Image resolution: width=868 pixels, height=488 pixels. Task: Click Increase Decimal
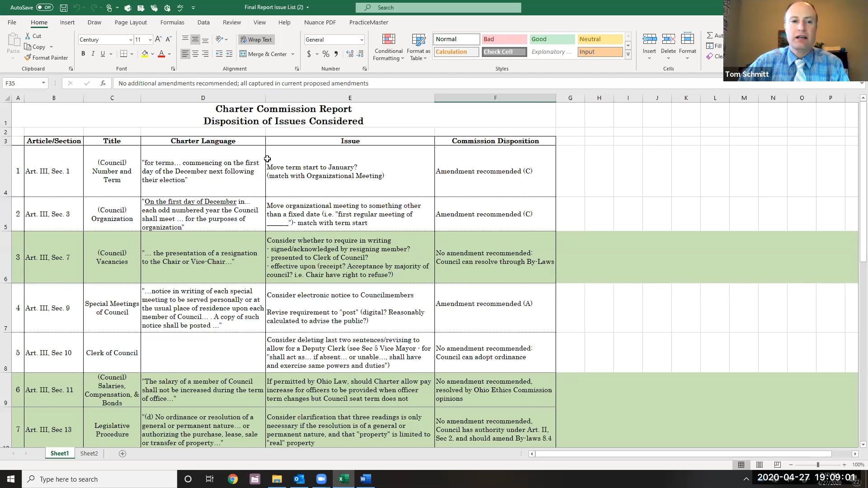point(350,54)
